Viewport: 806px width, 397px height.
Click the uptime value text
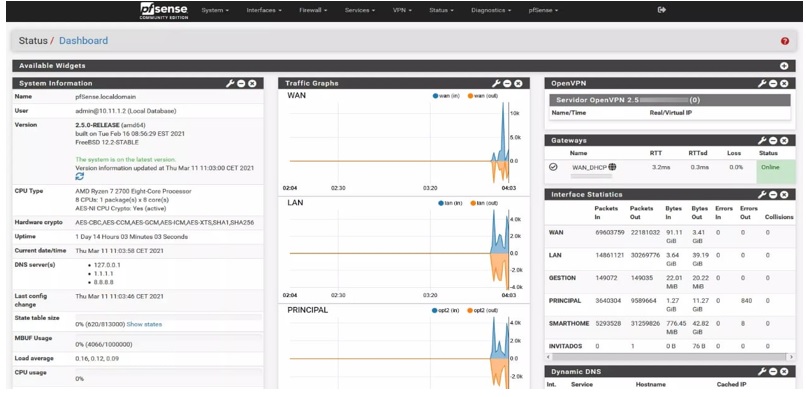coord(132,237)
